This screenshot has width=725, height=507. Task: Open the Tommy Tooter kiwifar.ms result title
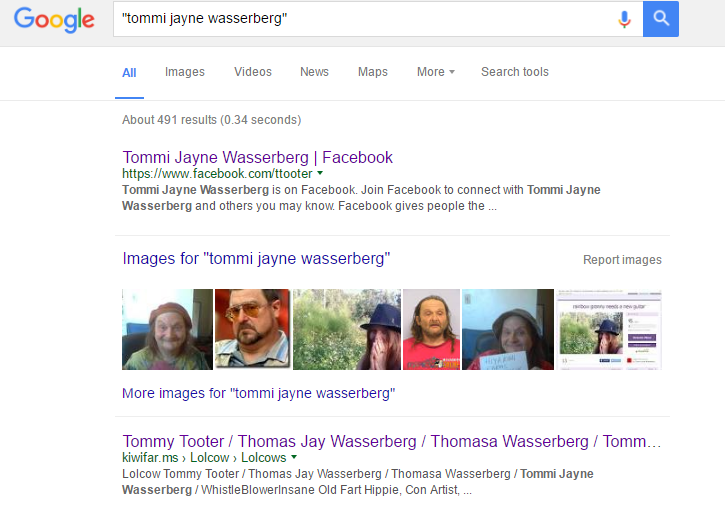point(392,441)
